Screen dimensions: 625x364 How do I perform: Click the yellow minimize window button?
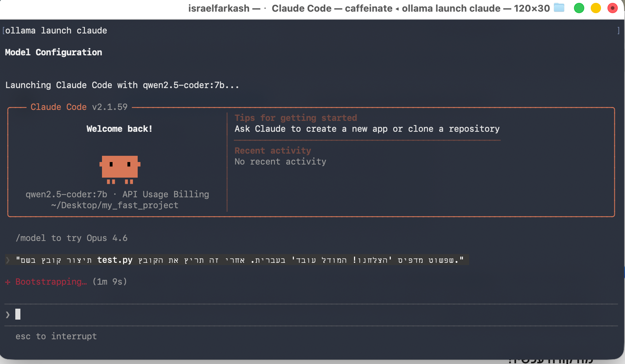596,8
